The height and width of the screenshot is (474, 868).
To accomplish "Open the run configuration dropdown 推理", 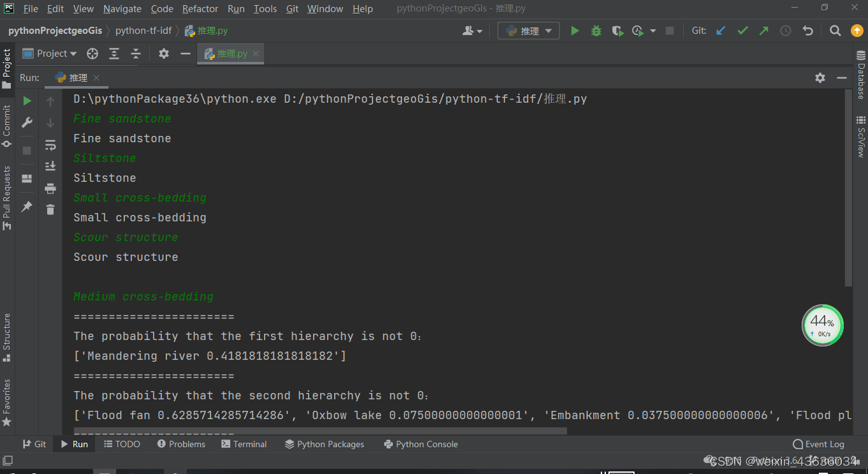I will coord(529,31).
